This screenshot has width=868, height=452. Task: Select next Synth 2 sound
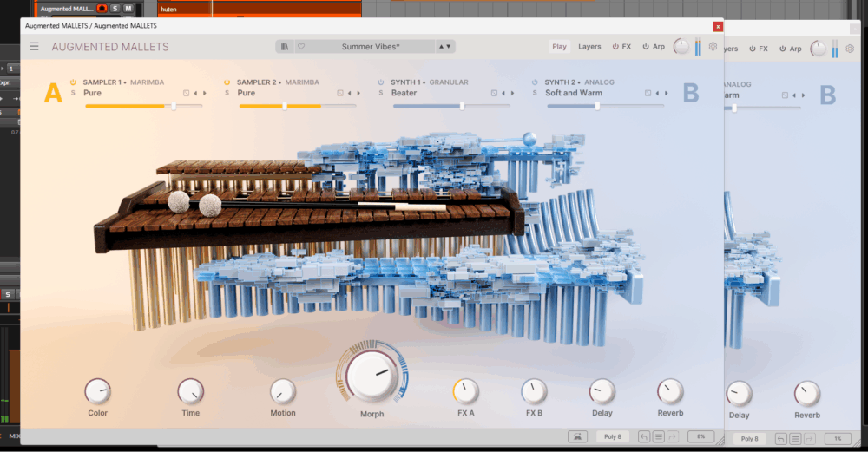tap(667, 93)
